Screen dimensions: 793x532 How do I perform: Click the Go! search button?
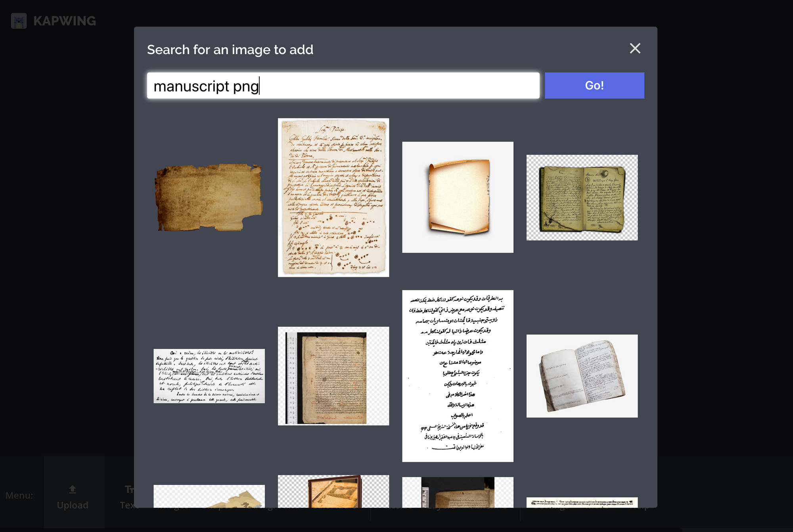pos(594,86)
